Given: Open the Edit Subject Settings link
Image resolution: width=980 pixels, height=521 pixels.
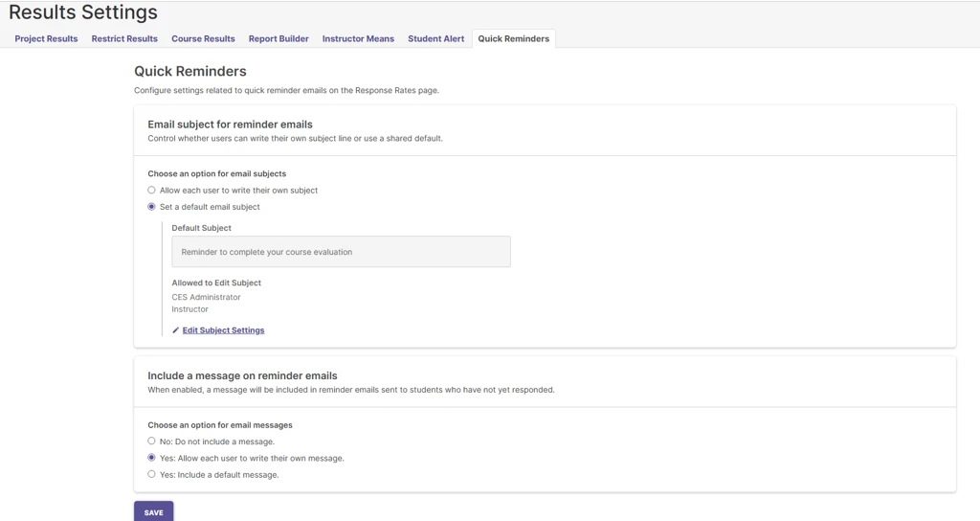Looking at the screenshot, I should (223, 330).
